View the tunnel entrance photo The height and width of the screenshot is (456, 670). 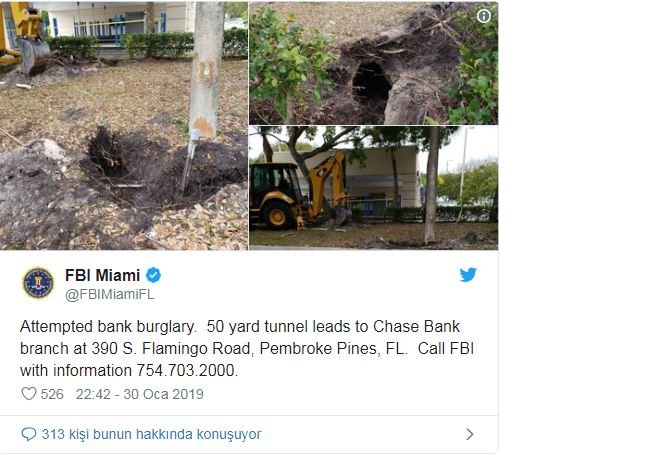pos(373,63)
